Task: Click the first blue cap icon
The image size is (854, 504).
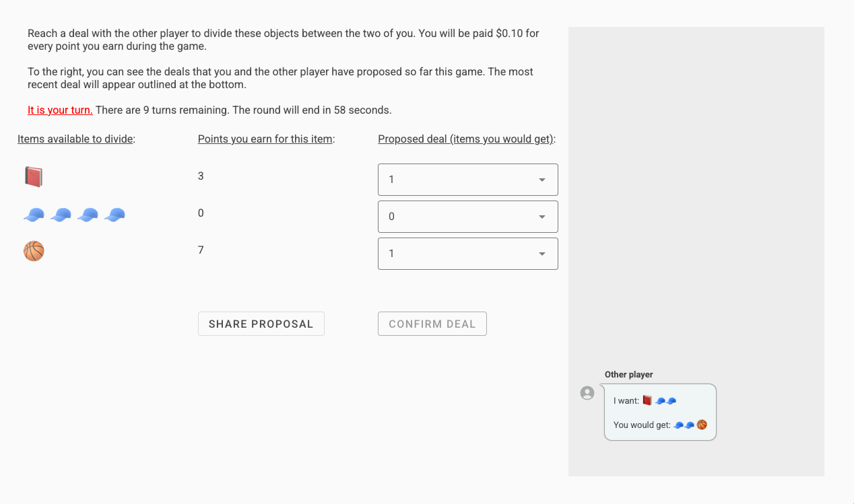Action: [34, 215]
